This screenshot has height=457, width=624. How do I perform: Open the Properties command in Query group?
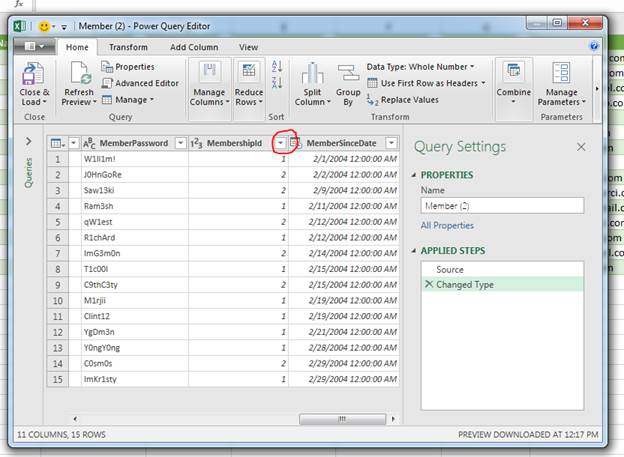[x=128, y=67]
